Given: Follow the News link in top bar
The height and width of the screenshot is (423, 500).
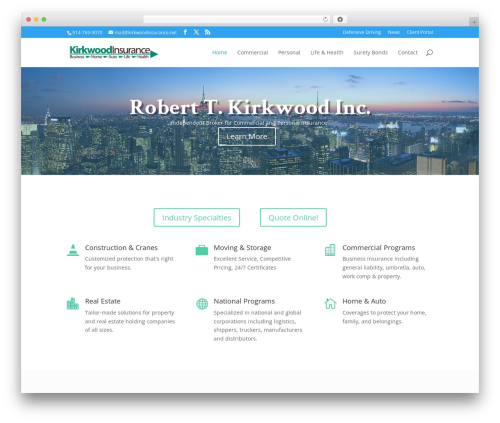Looking at the screenshot, I should pyautogui.click(x=394, y=32).
